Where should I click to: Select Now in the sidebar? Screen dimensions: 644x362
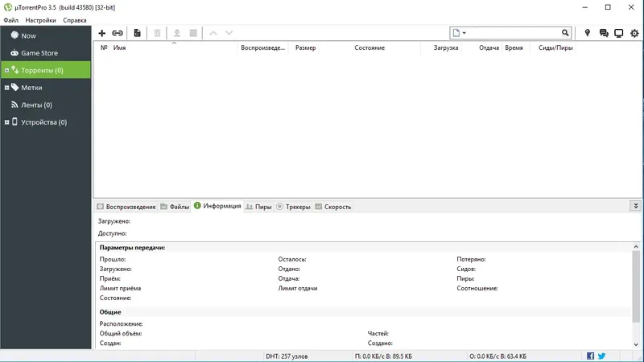pyautogui.click(x=46, y=35)
